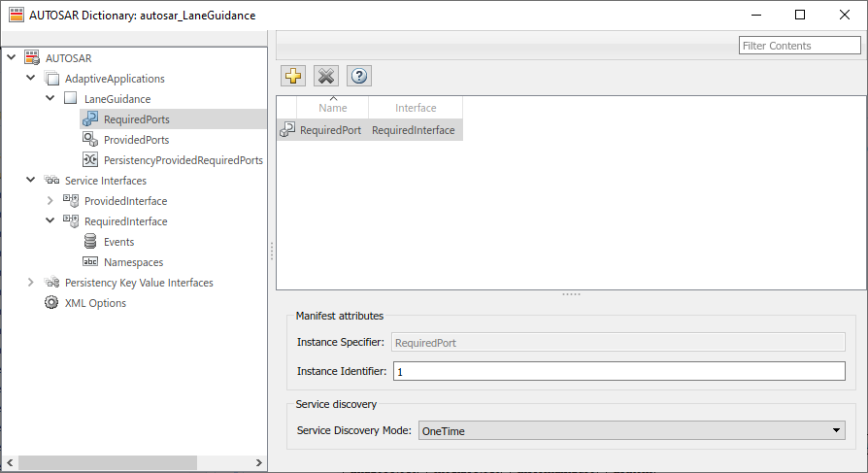Click the Instance Identifier input field

click(618, 371)
